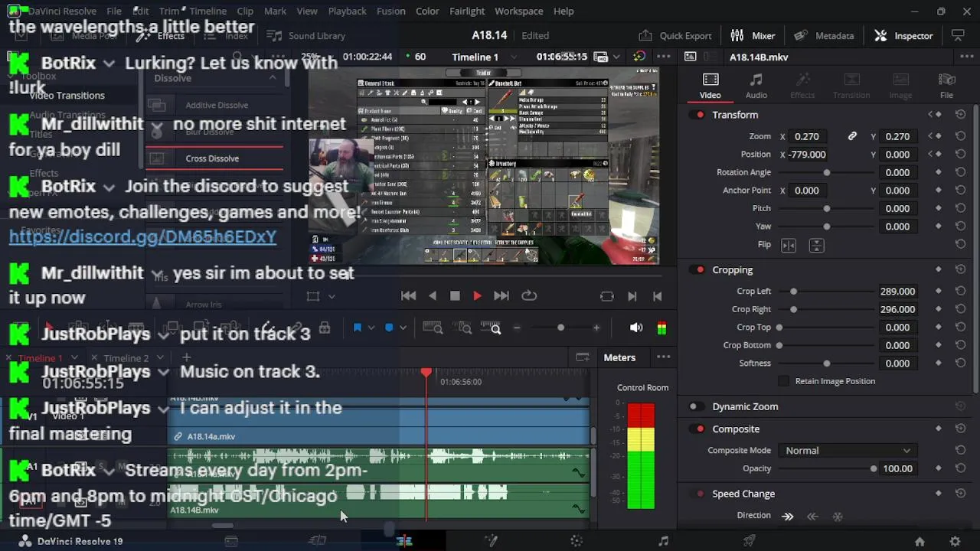Reset the Transform section
The height and width of the screenshot is (551, 980).
coord(960,115)
